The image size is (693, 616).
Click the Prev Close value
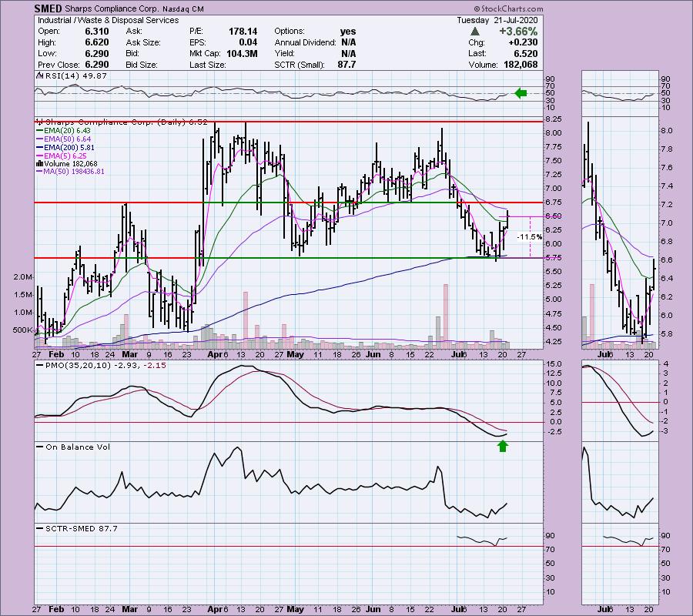97,65
